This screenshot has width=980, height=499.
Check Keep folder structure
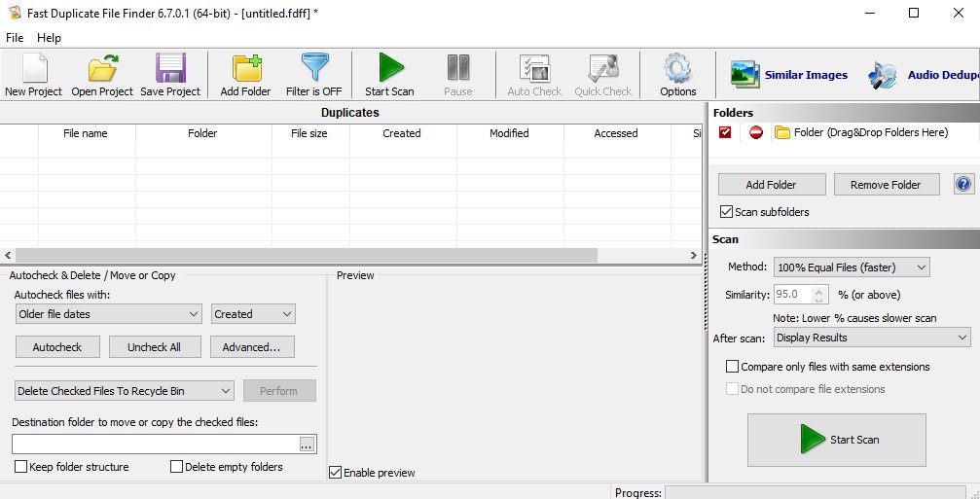point(20,467)
